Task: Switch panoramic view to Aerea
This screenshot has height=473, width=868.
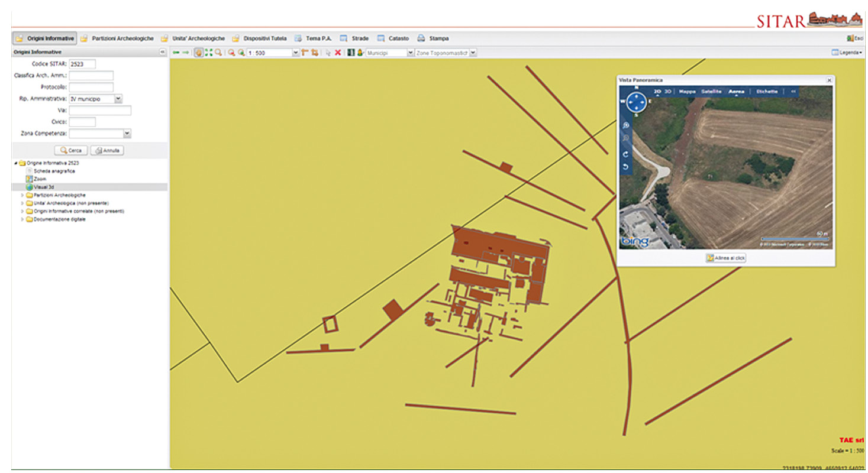Action: 736,92
